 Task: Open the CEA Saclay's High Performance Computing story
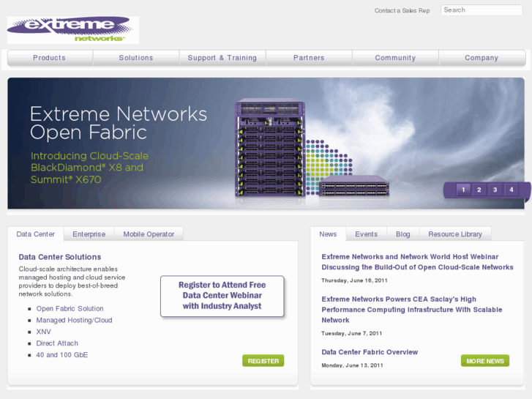click(x=412, y=310)
